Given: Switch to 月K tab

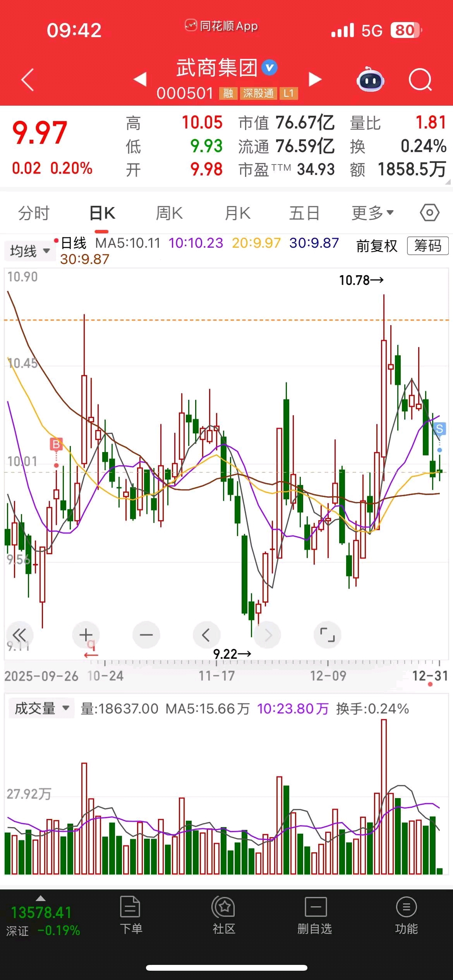Looking at the screenshot, I should coord(237,213).
